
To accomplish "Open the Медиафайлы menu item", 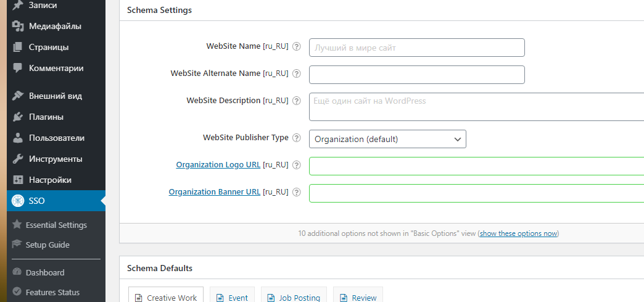I will pos(56,27).
